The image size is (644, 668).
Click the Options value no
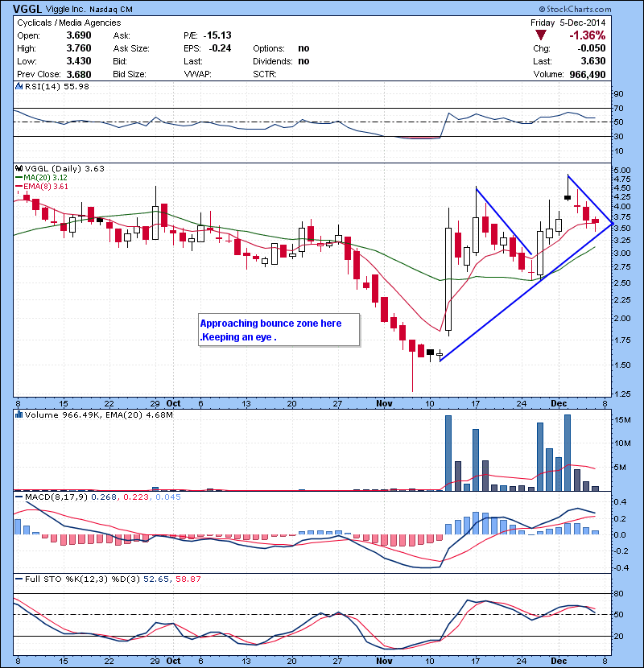pos(303,48)
